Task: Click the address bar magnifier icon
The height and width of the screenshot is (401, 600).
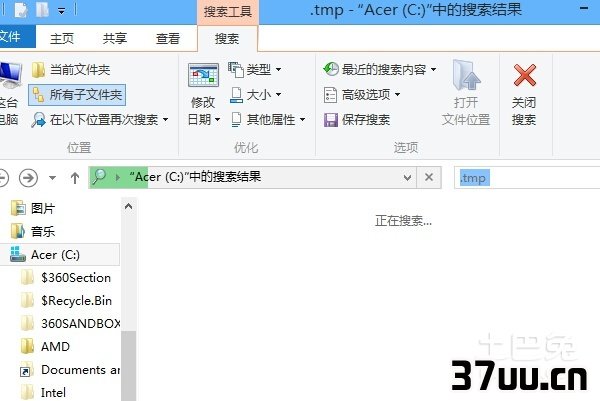Action: [x=99, y=176]
